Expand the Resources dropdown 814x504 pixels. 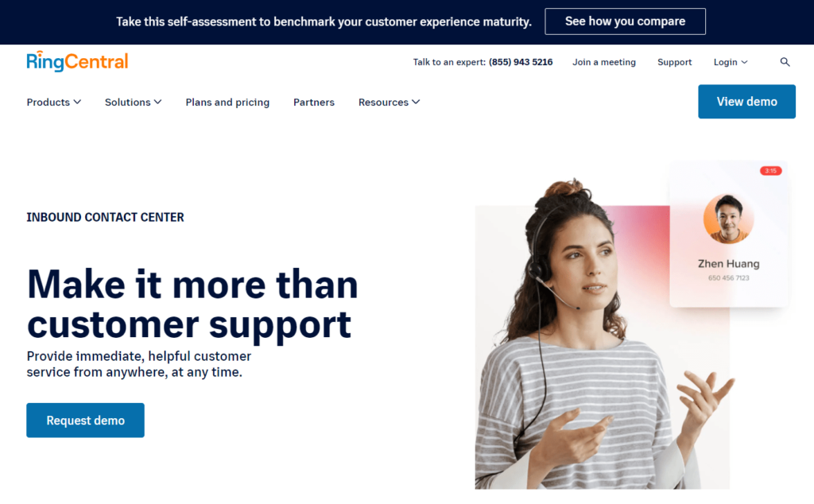tap(389, 103)
